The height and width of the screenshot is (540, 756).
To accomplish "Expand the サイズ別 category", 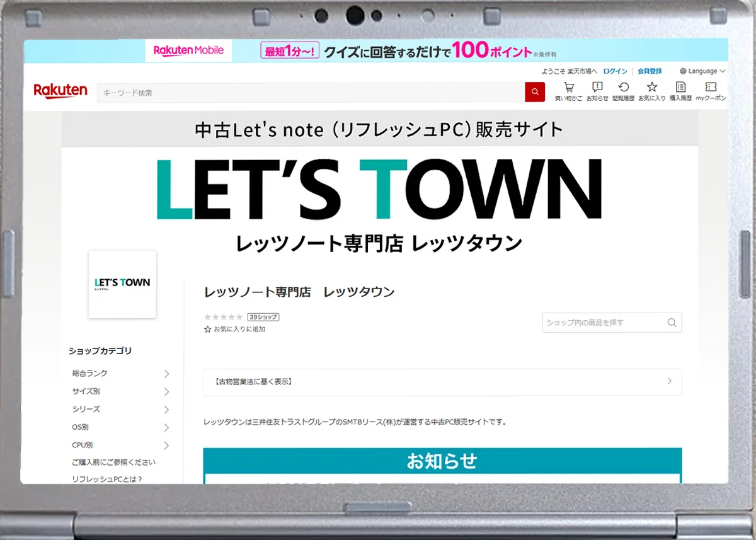I will 120,391.
